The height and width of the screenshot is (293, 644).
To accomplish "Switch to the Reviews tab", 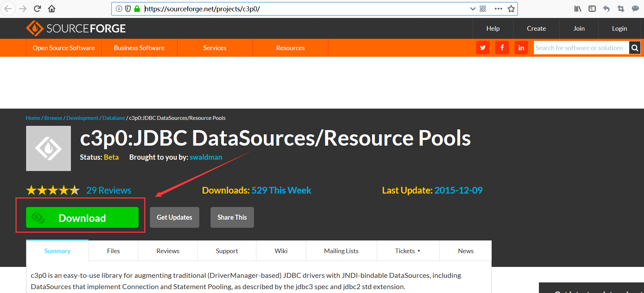I will (168, 251).
